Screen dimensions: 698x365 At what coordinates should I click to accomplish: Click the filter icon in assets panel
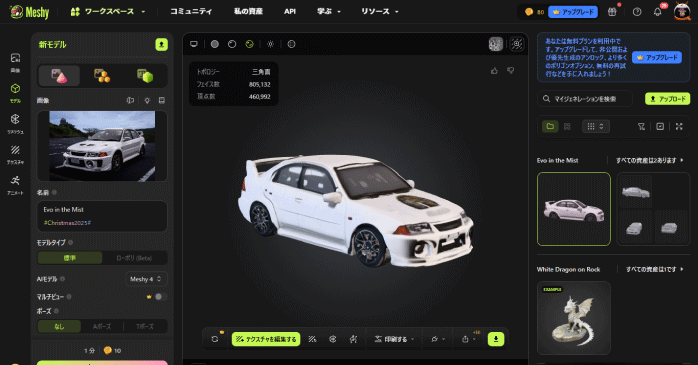pyautogui.click(x=641, y=127)
